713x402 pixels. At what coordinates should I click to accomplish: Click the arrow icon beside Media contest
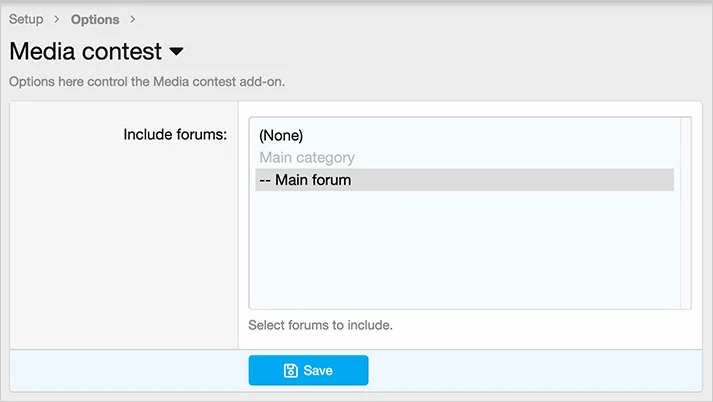pyautogui.click(x=177, y=51)
